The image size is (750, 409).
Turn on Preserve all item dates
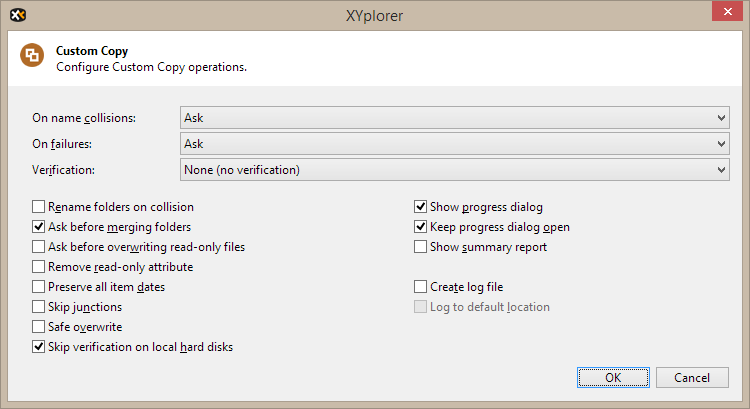click(39, 287)
